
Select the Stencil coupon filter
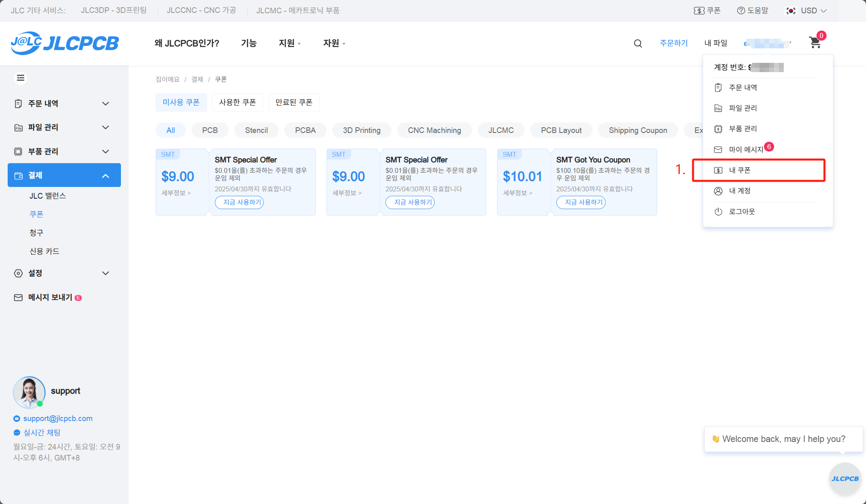256,130
